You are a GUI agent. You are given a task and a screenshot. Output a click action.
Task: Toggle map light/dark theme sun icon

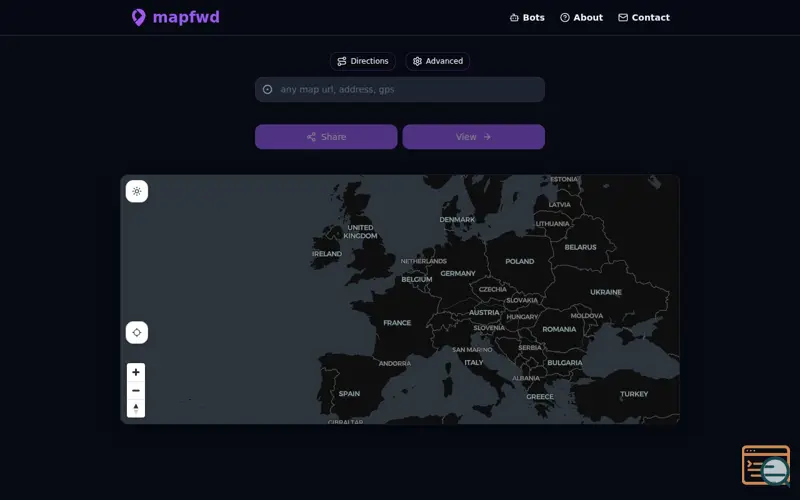[x=137, y=191]
